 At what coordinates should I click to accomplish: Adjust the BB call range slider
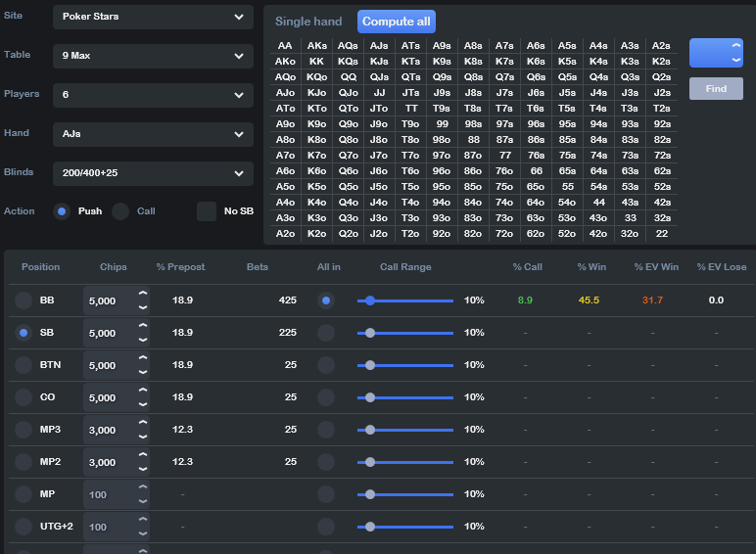coord(369,300)
